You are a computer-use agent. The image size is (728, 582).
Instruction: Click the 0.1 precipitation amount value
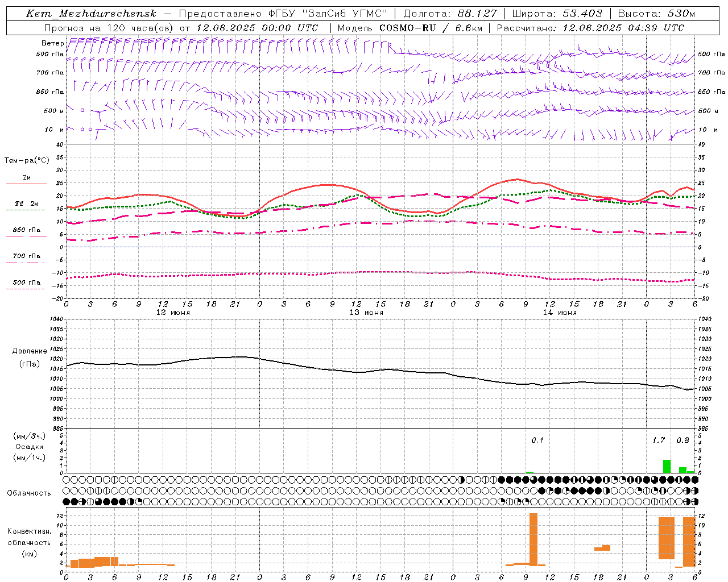537,440
